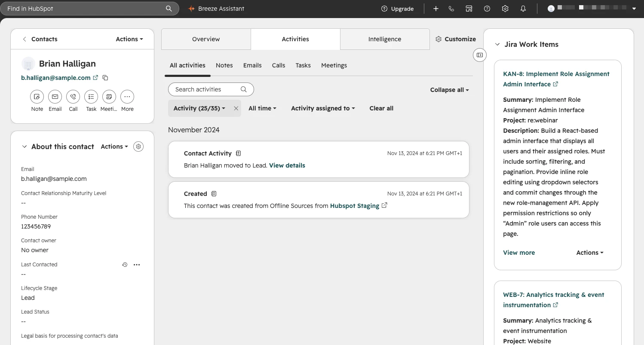The image size is (644, 345).
Task: Switch to the Overview tab
Action: [x=206, y=39]
